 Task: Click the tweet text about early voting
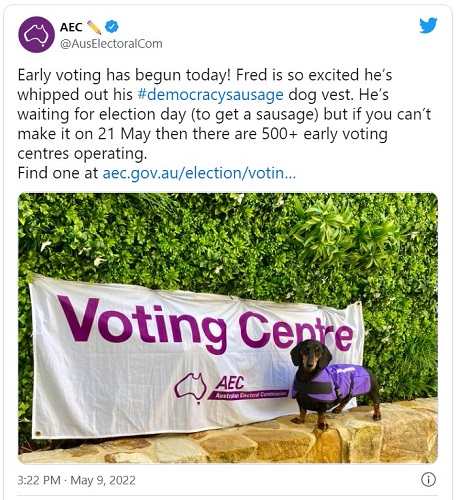(224, 114)
